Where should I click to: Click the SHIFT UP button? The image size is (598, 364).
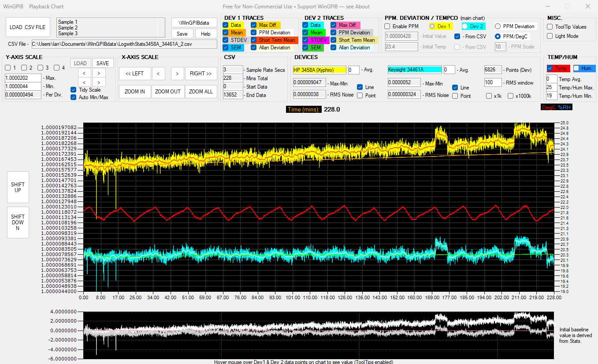18,187
